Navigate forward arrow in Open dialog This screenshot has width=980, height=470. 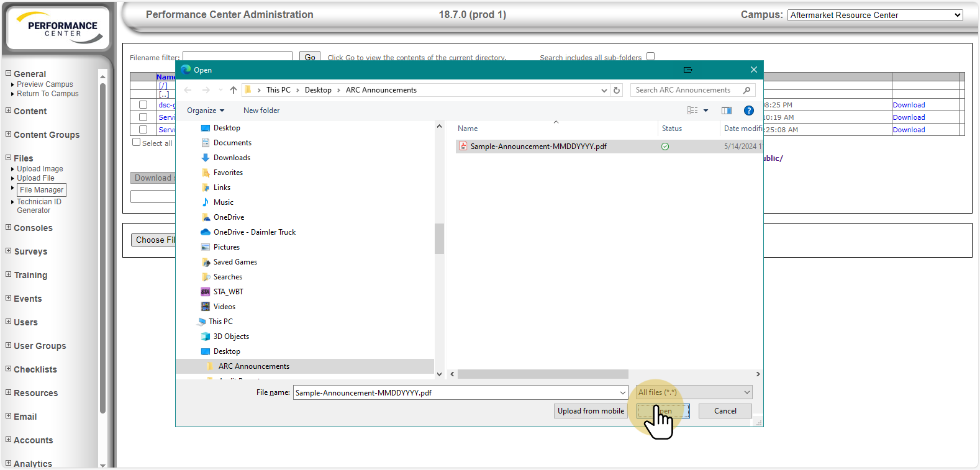[206, 90]
